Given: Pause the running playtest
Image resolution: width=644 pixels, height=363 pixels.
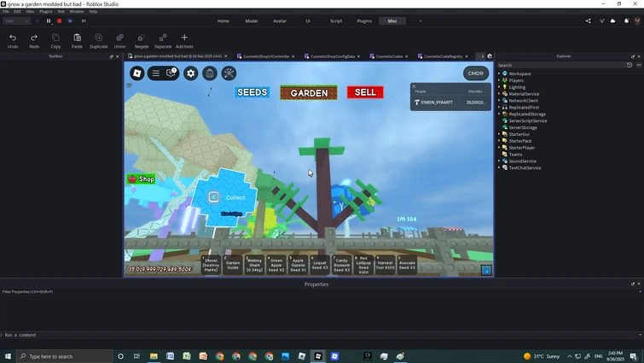Looking at the screenshot, I should pyautogui.click(x=49, y=21).
